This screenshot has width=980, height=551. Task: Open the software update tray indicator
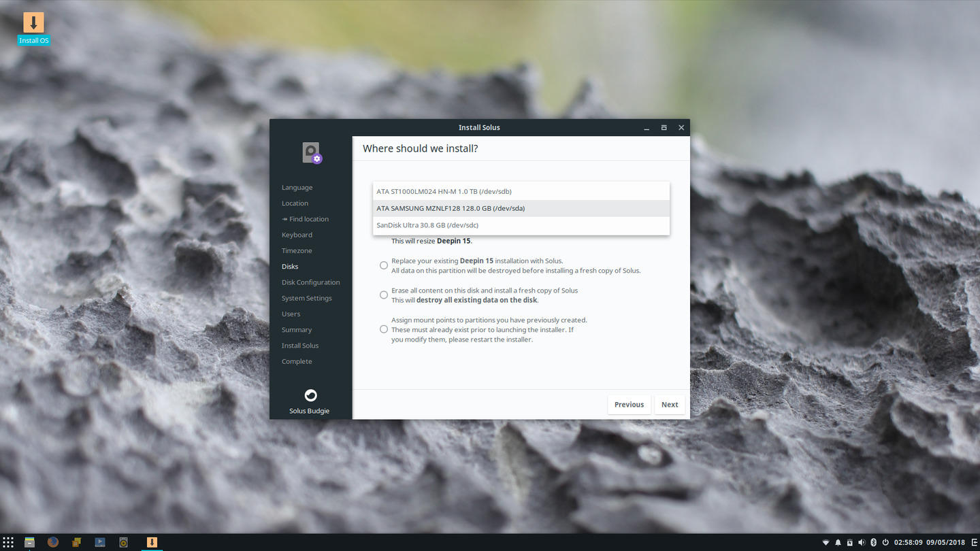coord(849,542)
